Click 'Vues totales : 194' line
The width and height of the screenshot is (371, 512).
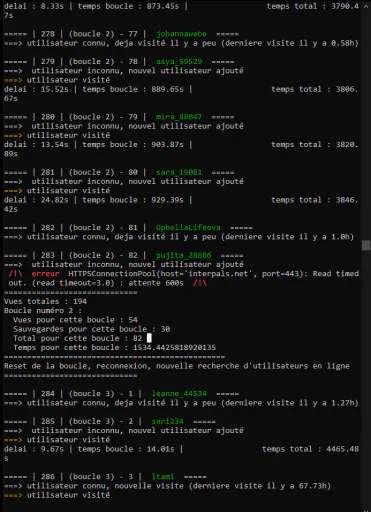click(45, 301)
